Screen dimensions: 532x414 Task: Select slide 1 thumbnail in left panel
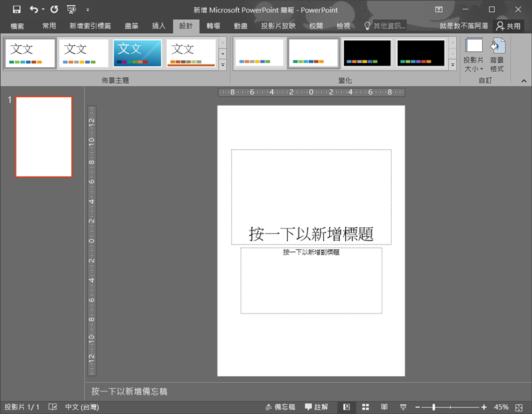(44, 137)
